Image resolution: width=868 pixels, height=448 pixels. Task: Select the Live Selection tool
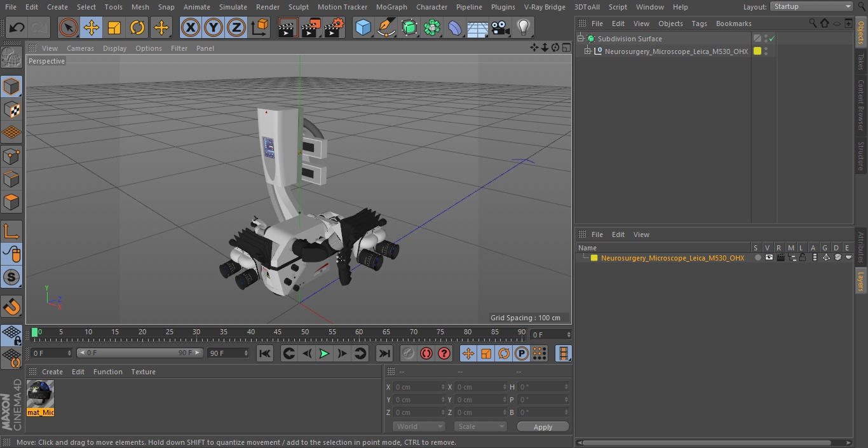point(68,27)
